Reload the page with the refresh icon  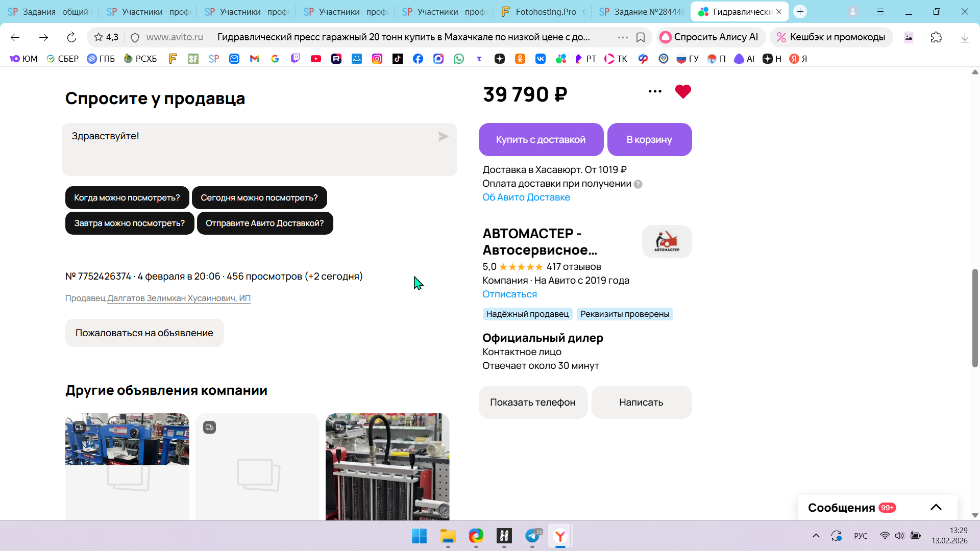coord(71,37)
